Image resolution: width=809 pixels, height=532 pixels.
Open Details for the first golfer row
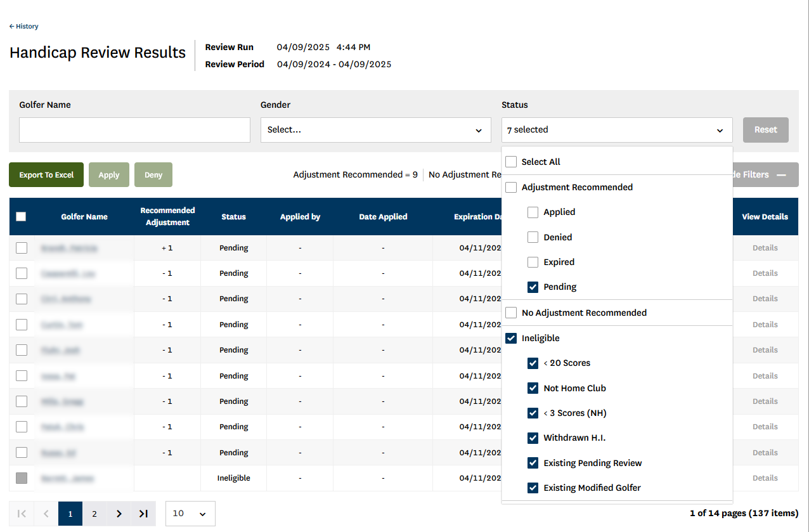[765, 248]
